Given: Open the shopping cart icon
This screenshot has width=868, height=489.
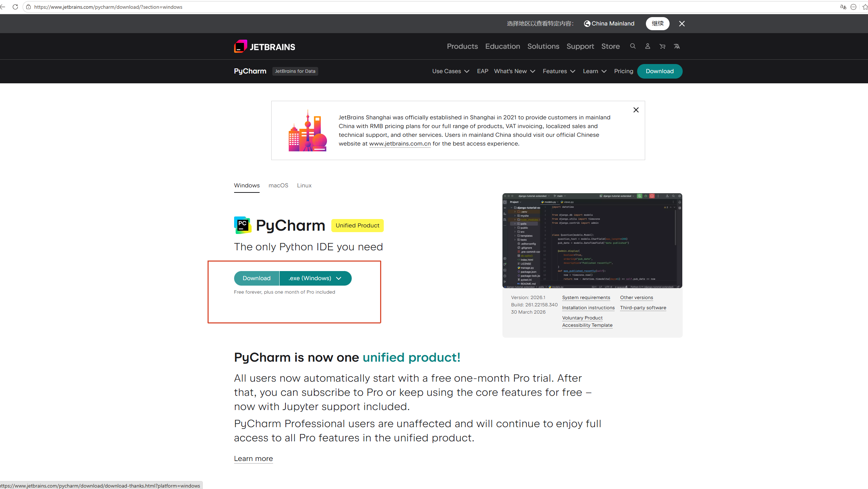Looking at the screenshot, I should point(662,46).
